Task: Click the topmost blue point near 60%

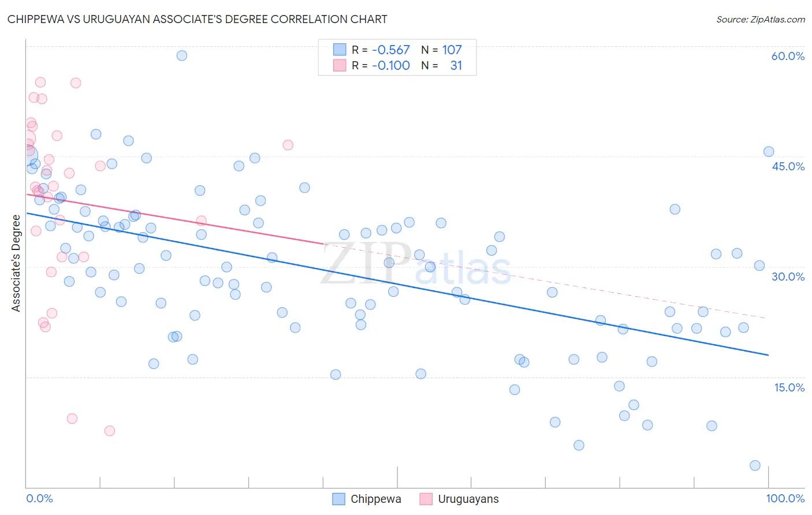Action: (x=181, y=55)
